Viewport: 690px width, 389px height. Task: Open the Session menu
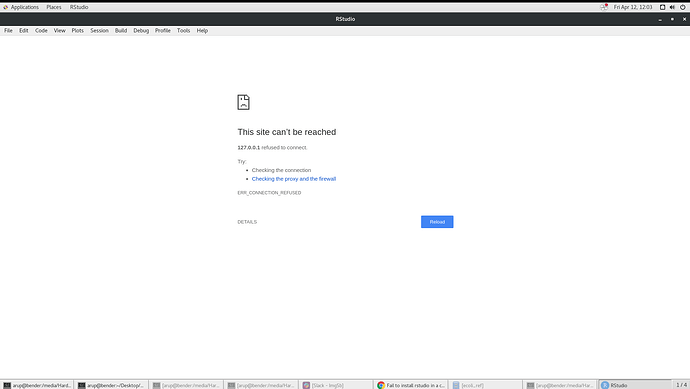pos(99,30)
